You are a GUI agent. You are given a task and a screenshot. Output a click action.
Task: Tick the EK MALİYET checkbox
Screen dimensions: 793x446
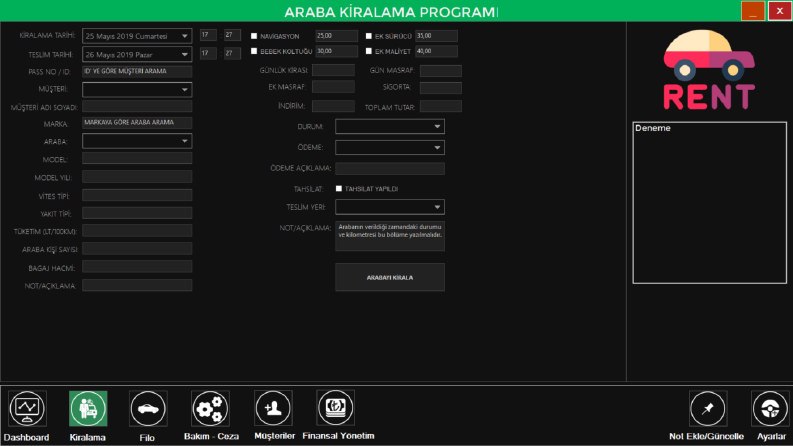click(369, 51)
